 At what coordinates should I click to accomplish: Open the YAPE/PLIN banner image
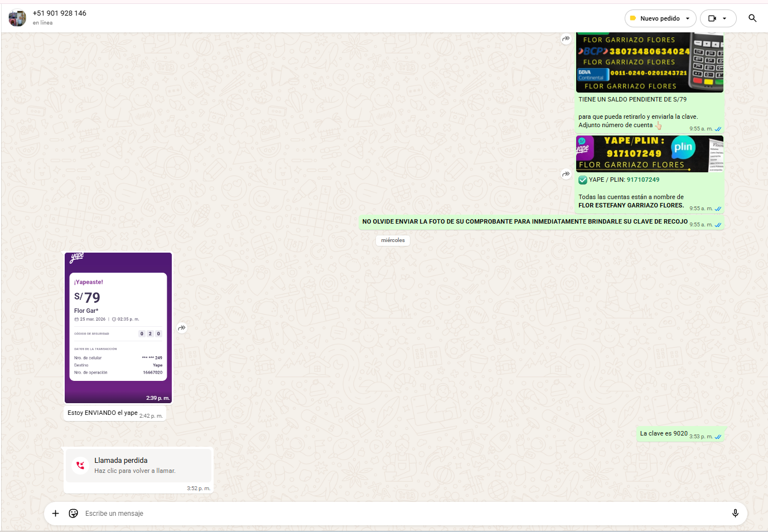tap(649, 154)
